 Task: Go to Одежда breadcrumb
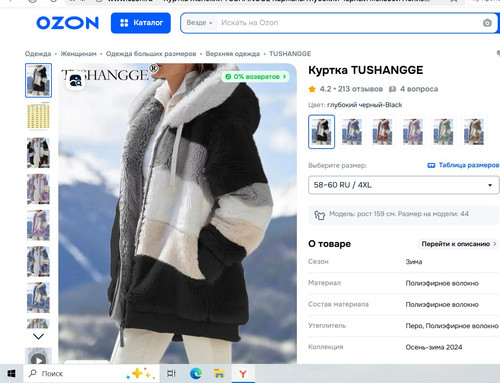tap(38, 54)
